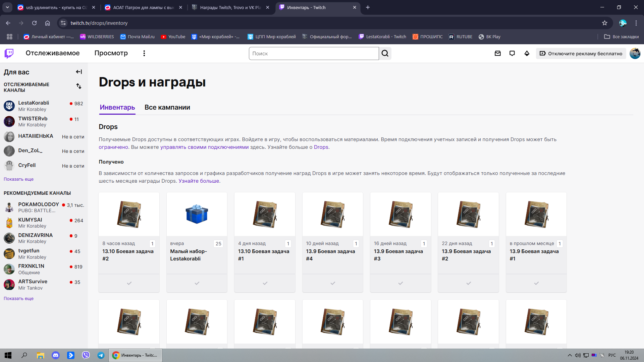Click the Малый набор-Lestakorabli gift thumbnail
Viewport: 644px width, 362px height.
click(x=197, y=214)
